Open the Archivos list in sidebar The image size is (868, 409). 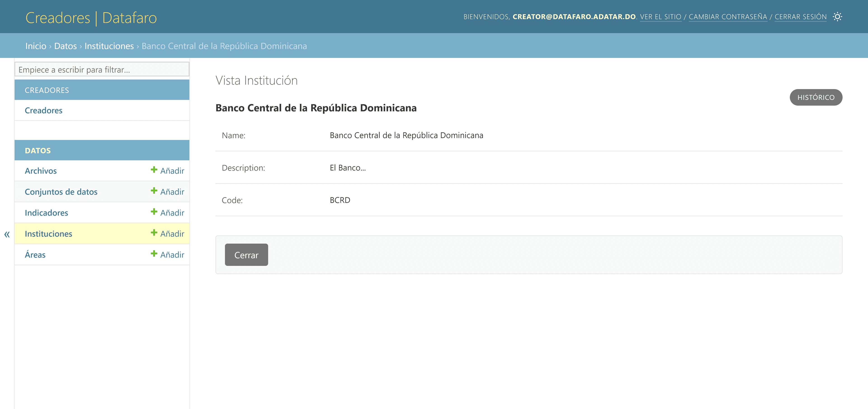pyautogui.click(x=41, y=171)
